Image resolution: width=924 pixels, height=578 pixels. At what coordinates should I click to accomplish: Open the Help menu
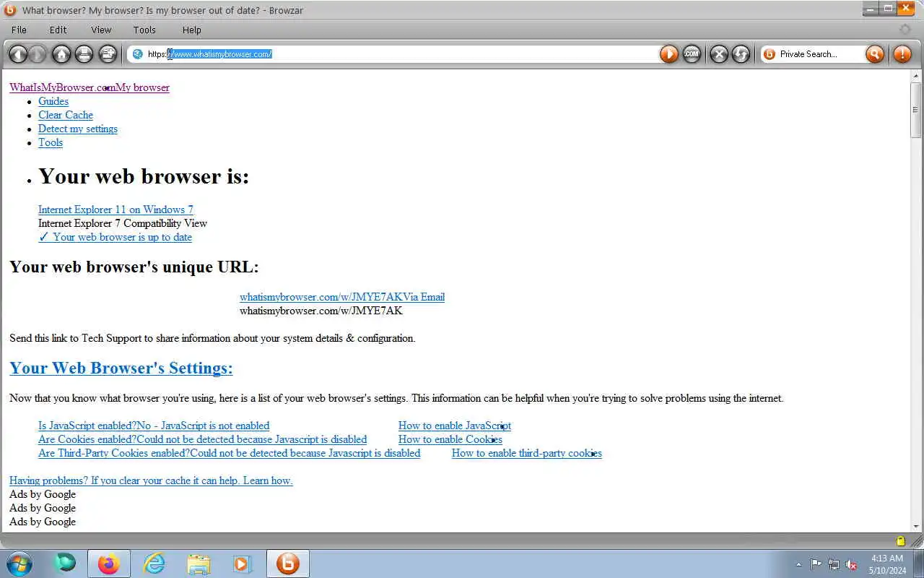[191, 30]
